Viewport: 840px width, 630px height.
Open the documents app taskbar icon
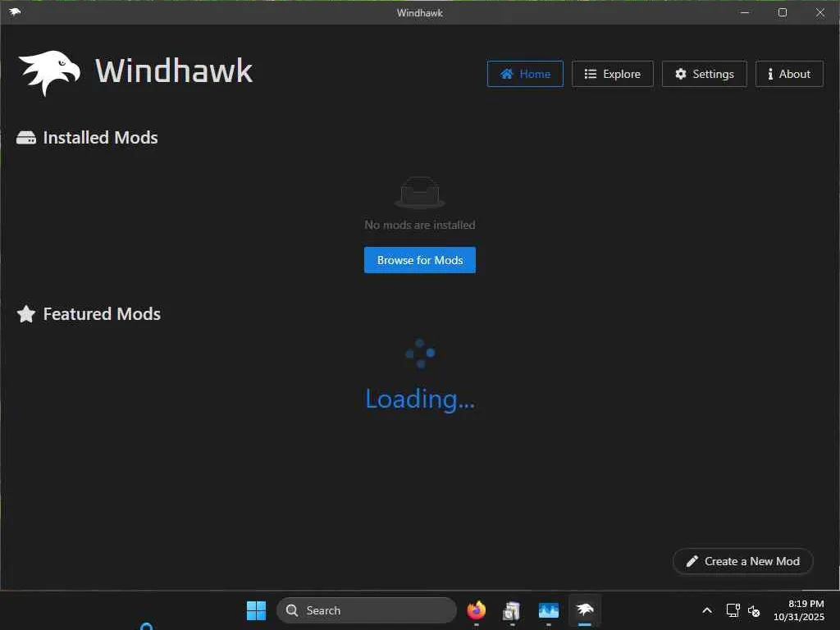point(512,610)
